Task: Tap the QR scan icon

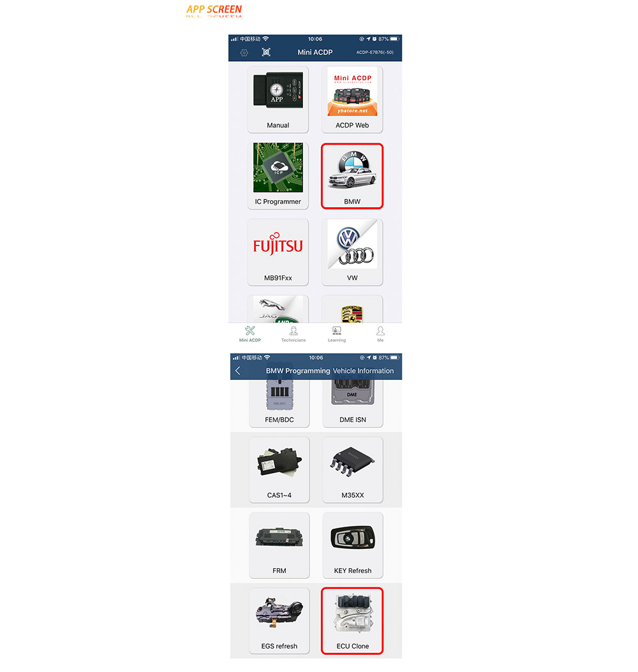Action: (266, 52)
